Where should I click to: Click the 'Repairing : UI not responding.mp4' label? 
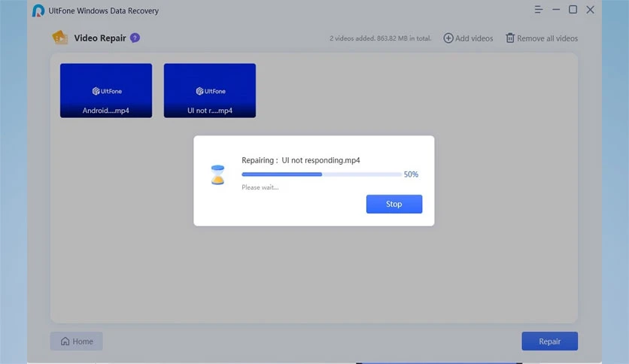coord(301,160)
